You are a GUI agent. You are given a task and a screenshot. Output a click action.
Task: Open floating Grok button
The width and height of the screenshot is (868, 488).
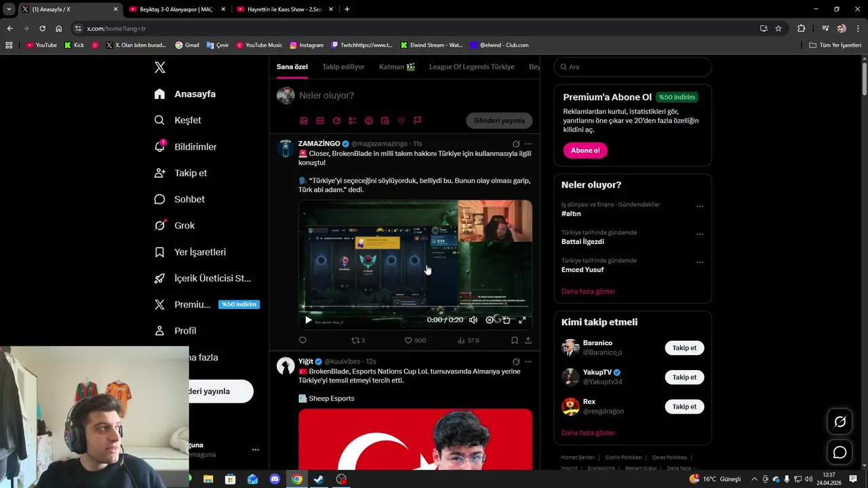pos(840,422)
